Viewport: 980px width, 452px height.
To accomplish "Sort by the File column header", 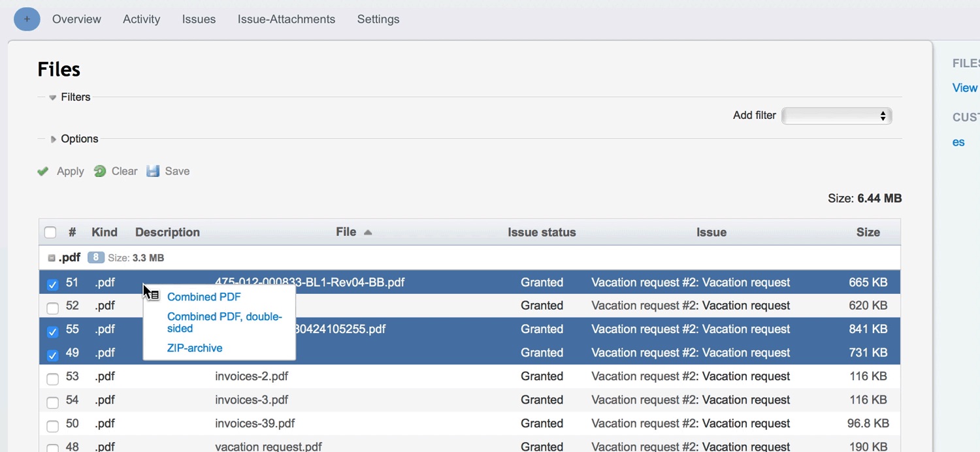I will point(346,232).
